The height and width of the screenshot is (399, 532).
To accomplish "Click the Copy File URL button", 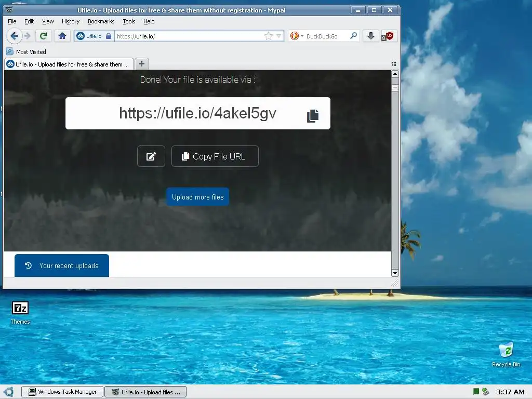I will point(215,156).
